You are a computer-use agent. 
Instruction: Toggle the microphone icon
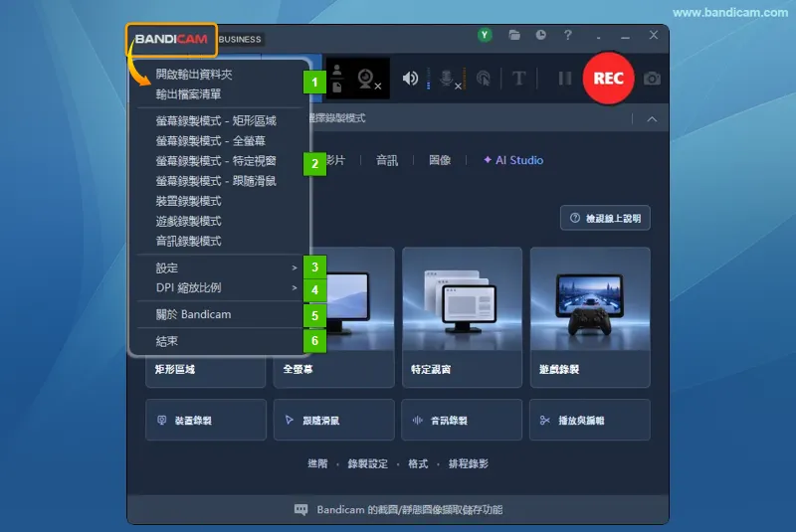tap(449, 79)
